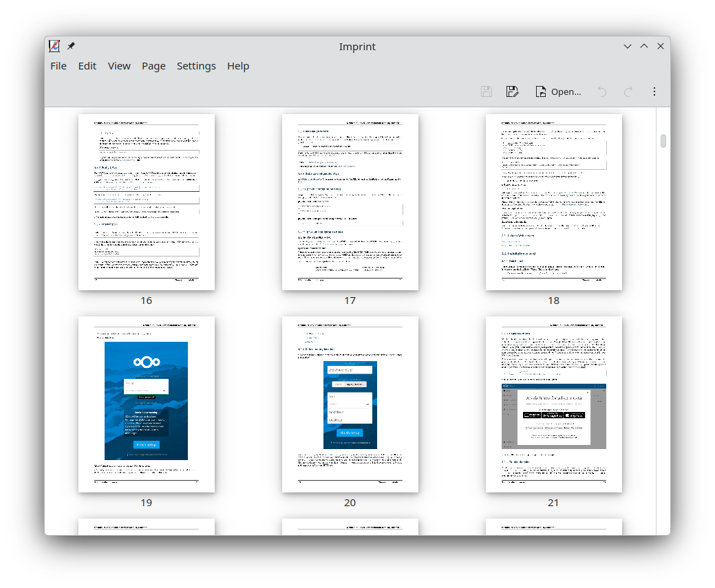Open the Help menu
This screenshot has width=715, height=588.
(238, 66)
